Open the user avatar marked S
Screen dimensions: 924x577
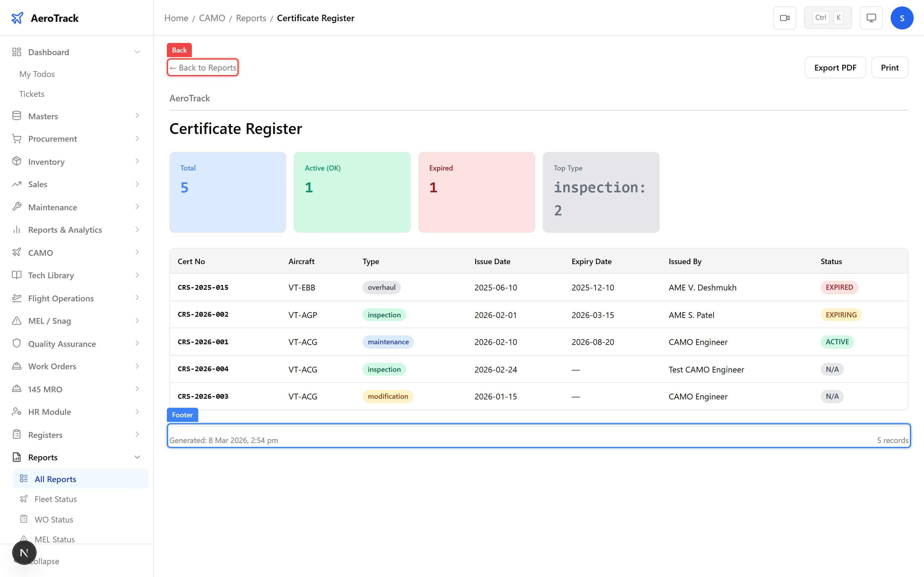pos(902,18)
